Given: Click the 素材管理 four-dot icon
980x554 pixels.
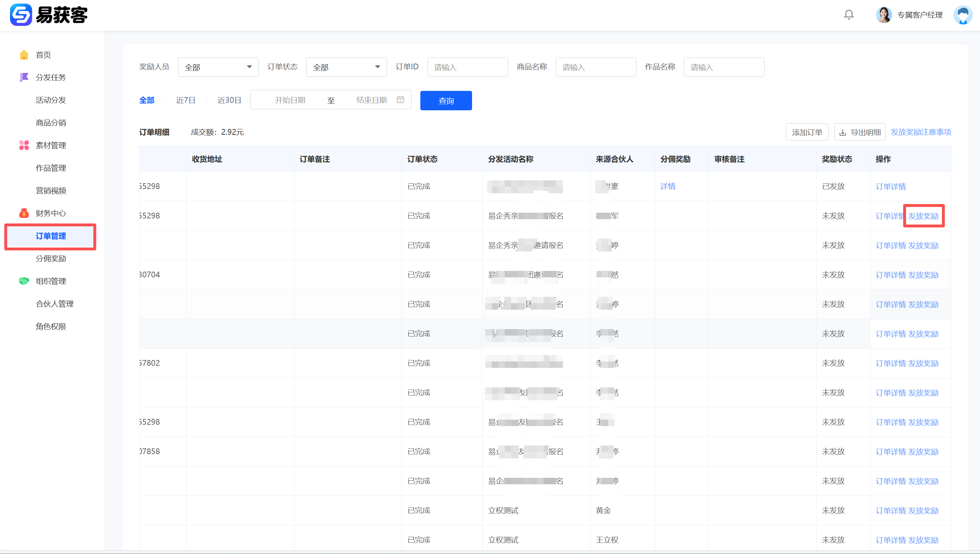Looking at the screenshot, I should click(24, 146).
